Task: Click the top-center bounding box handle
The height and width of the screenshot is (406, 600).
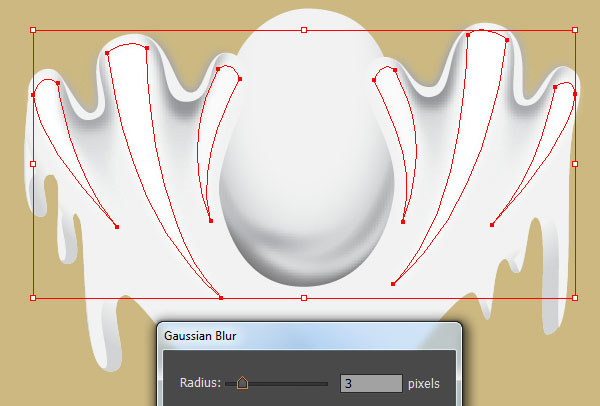Action: [304, 30]
